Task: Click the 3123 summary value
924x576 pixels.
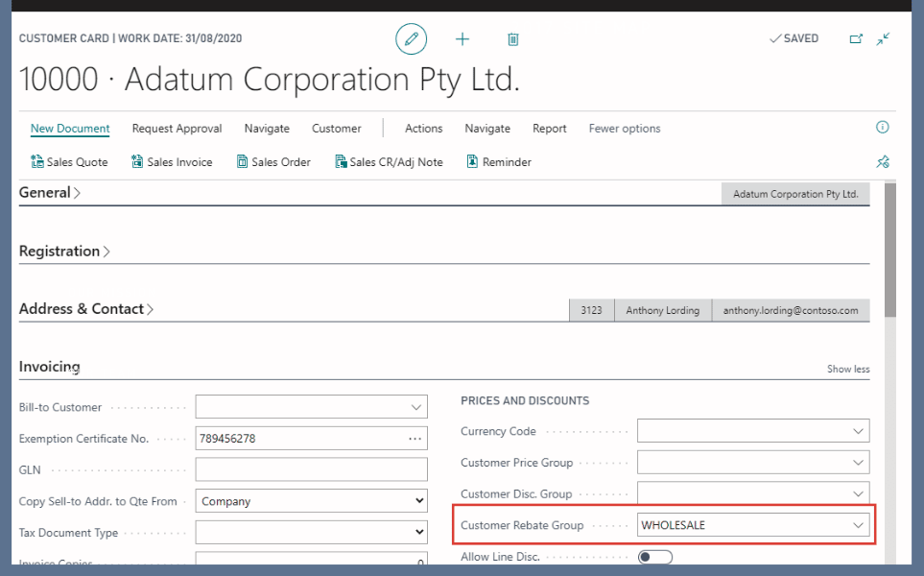Action: coord(592,310)
